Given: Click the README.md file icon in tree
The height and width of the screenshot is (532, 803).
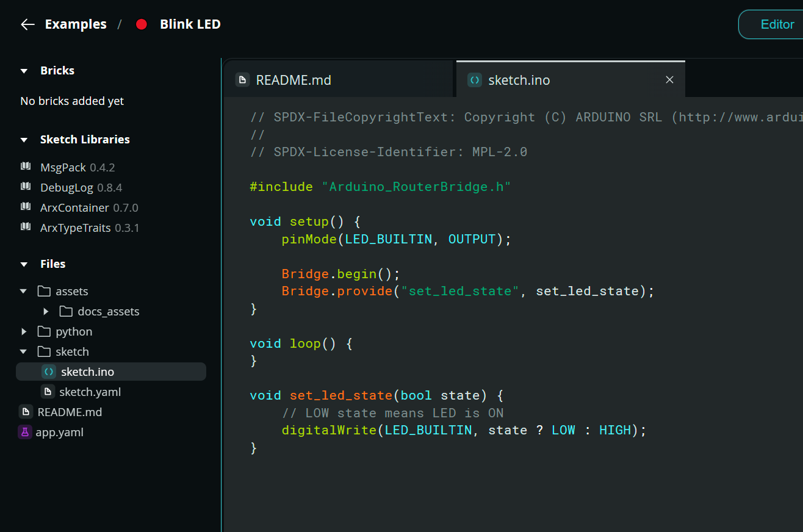Looking at the screenshot, I should [26, 412].
